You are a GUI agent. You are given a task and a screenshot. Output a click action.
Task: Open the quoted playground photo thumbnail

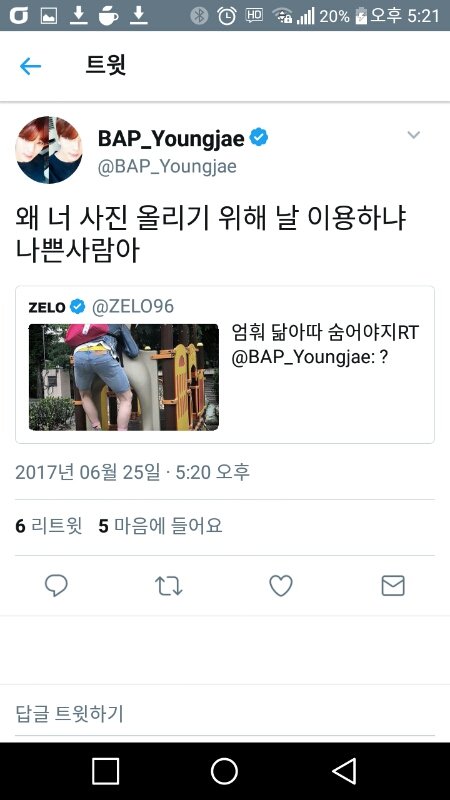(124, 377)
